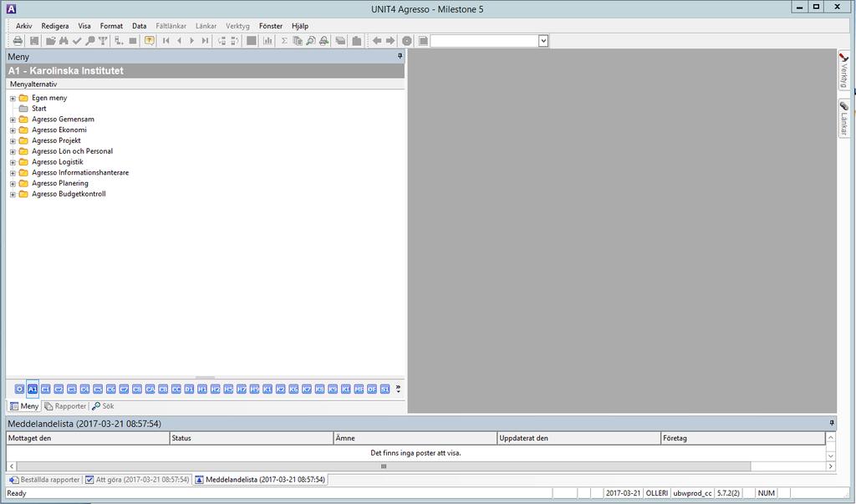856x504 pixels.
Task: Click the check mark toolbar icon
Action: coord(77,41)
